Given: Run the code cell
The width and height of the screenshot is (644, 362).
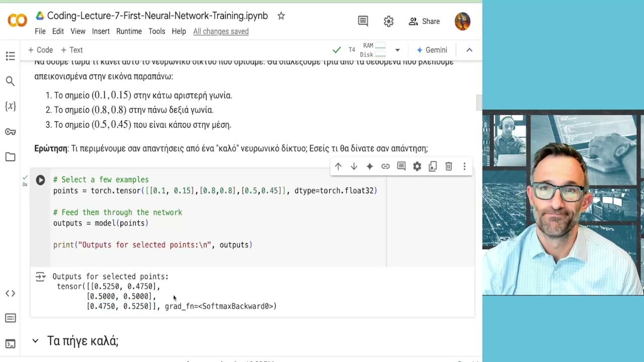Looking at the screenshot, I should click(40, 180).
